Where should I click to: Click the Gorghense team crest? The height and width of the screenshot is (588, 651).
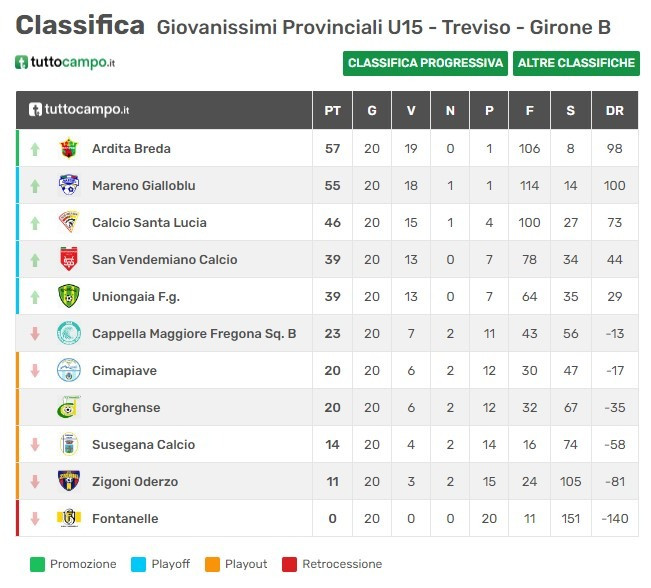(x=68, y=408)
